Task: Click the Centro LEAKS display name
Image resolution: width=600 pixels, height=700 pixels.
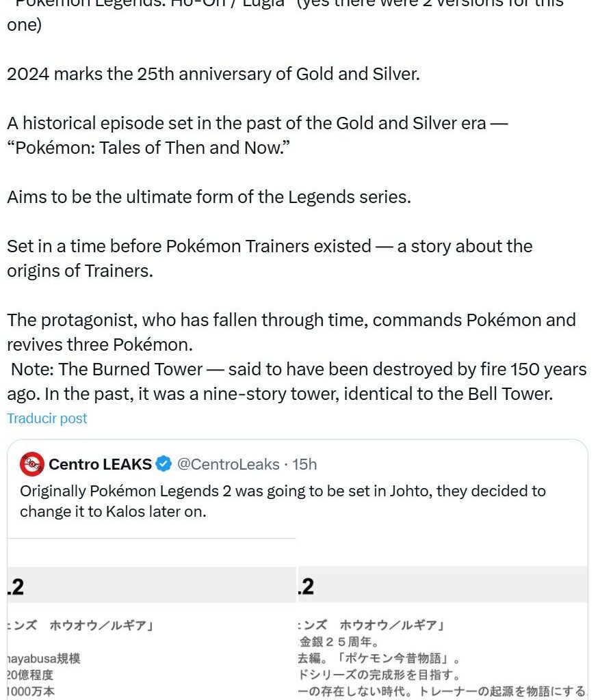Action: (x=100, y=464)
